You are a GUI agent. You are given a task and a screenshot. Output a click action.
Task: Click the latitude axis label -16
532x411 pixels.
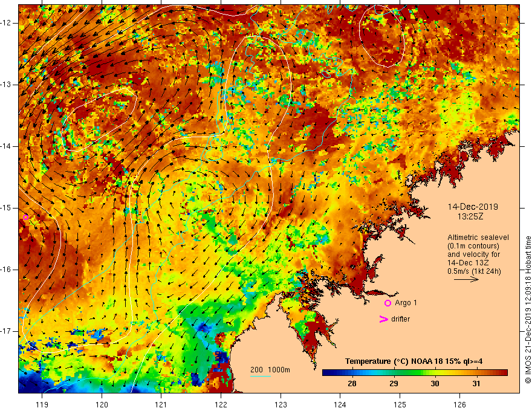6,270
